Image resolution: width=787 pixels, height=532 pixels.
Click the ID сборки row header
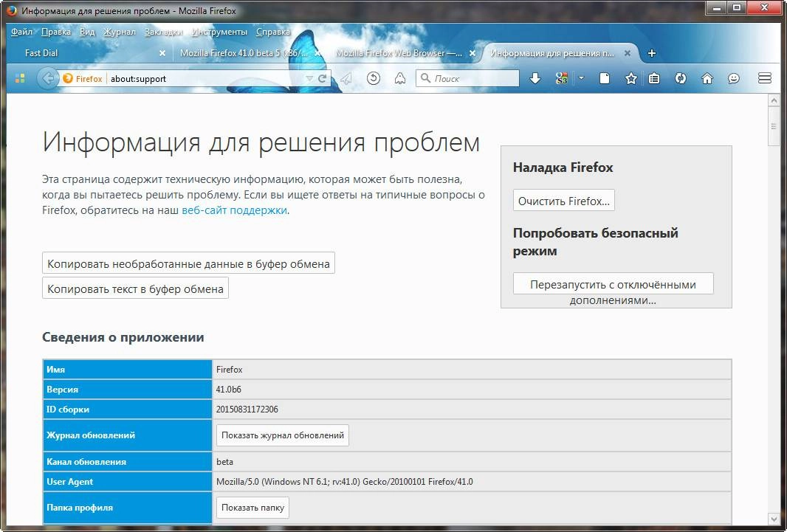[x=128, y=410]
